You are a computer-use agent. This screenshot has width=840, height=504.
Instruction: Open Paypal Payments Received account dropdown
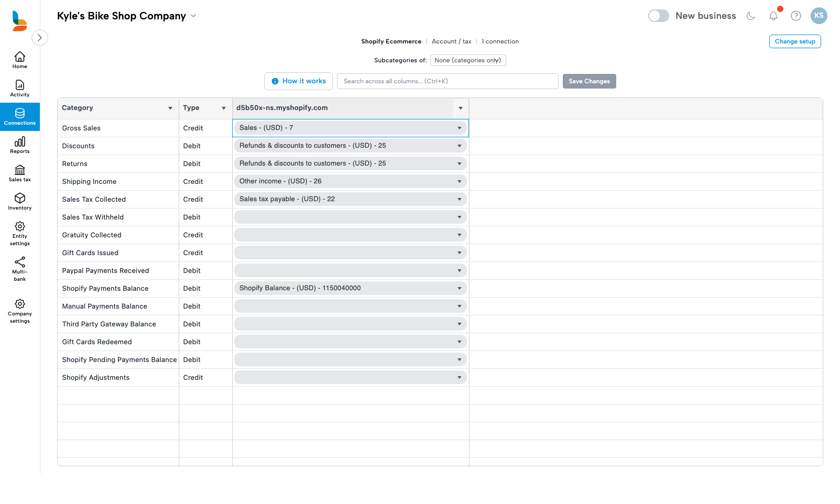351,270
